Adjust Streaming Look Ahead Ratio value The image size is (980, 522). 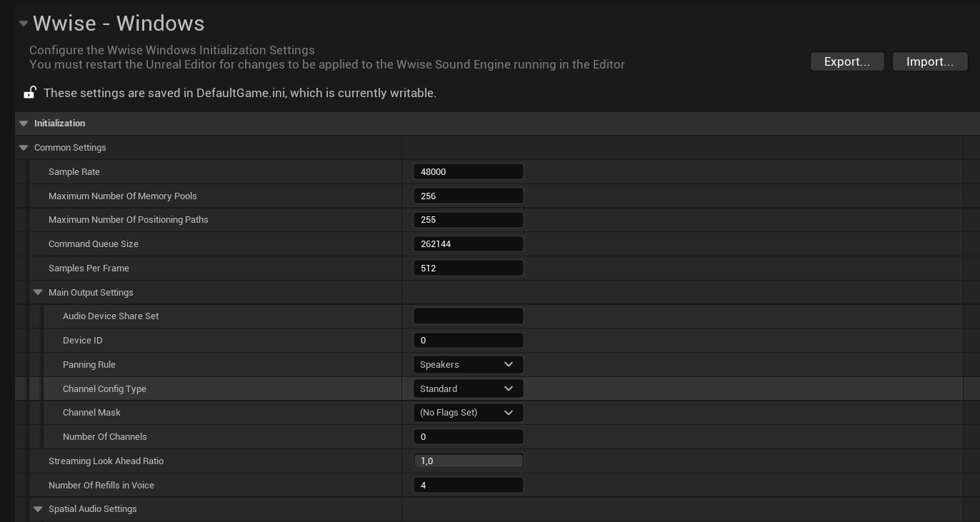pyautogui.click(x=469, y=461)
